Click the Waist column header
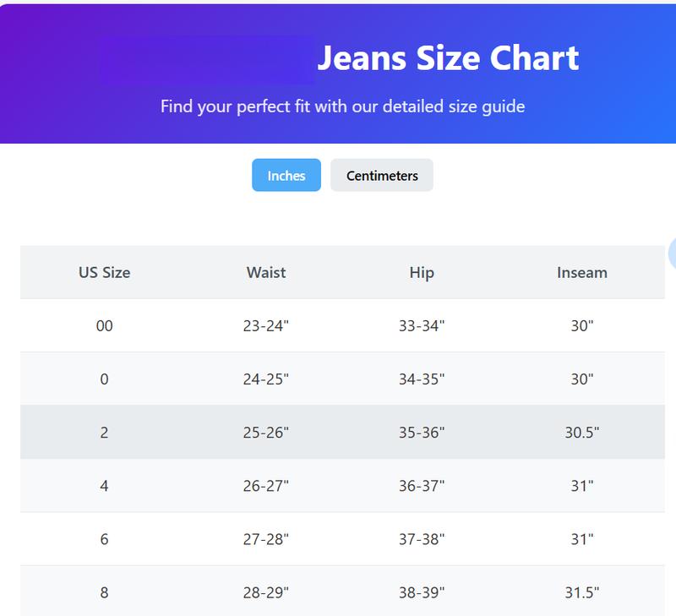The width and height of the screenshot is (676, 616). click(x=264, y=272)
